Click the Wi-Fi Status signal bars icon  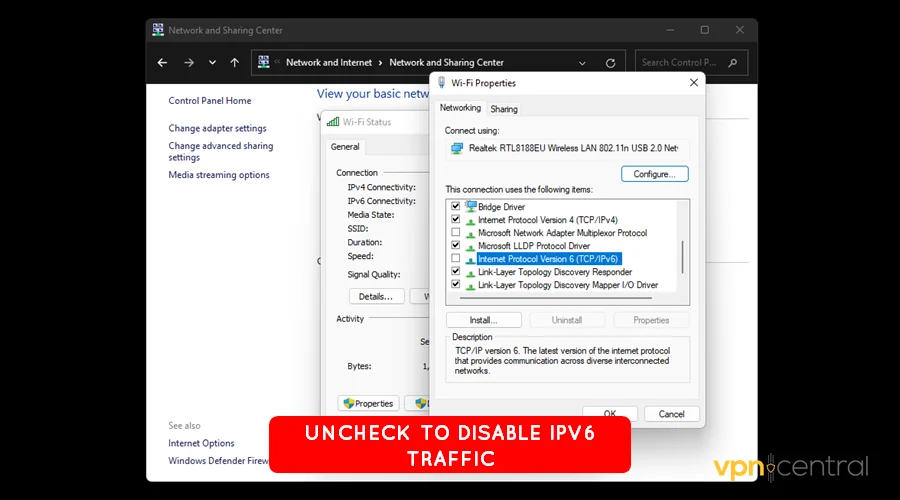tap(333, 122)
